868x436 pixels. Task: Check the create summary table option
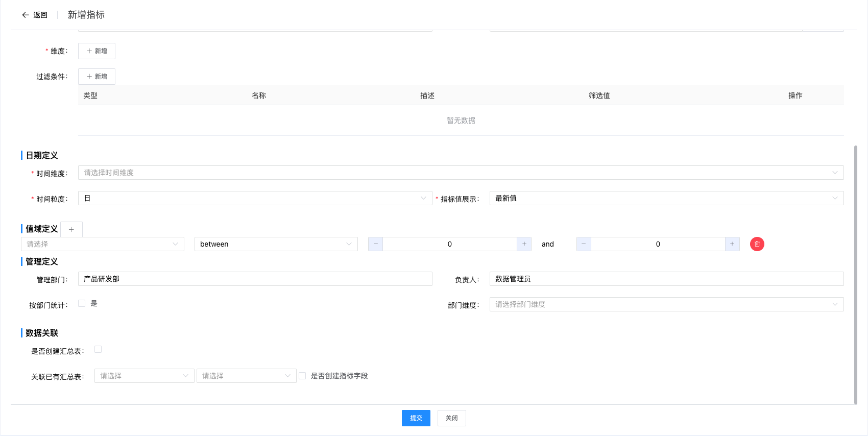tap(98, 349)
